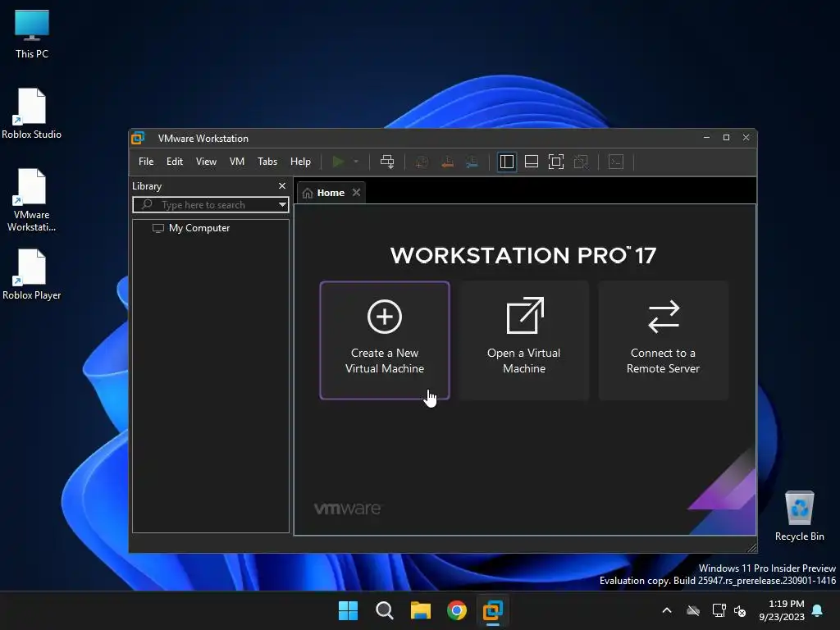Open the Windows Start menu
The height and width of the screenshot is (630, 840).
pyautogui.click(x=348, y=610)
